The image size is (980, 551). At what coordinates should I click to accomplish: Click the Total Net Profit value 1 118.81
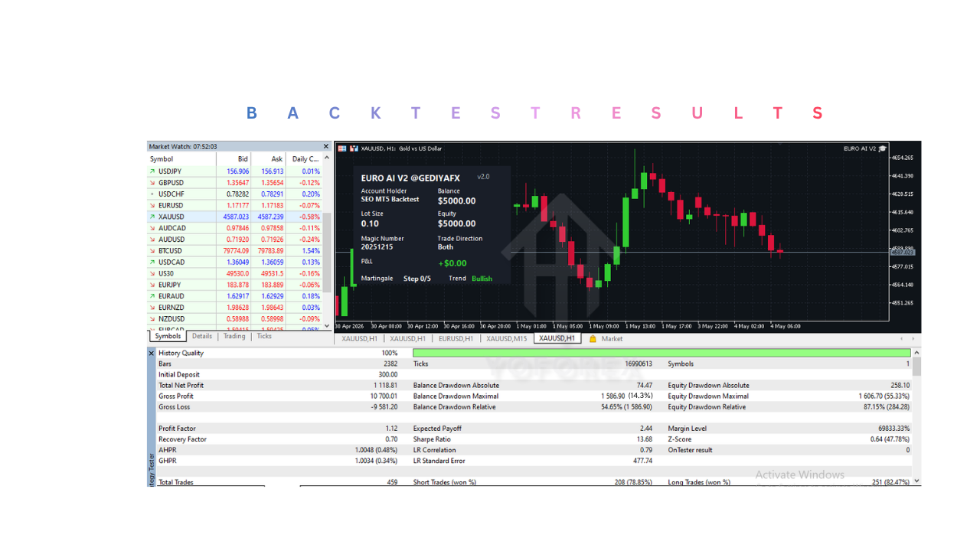[384, 386]
